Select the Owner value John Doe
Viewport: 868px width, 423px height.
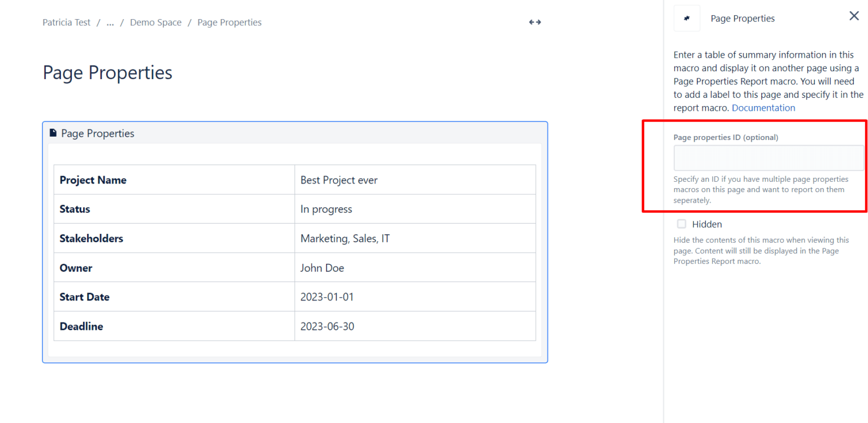(x=322, y=267)
